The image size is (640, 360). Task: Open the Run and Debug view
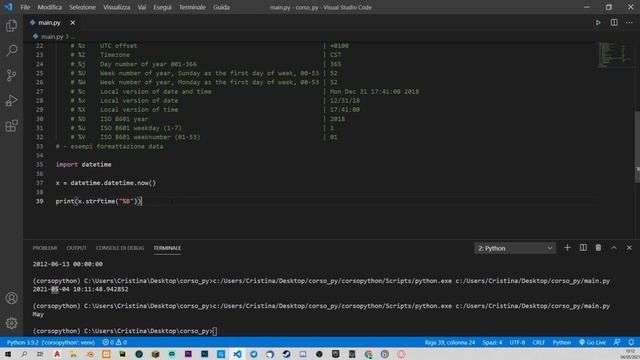[11, 100]
